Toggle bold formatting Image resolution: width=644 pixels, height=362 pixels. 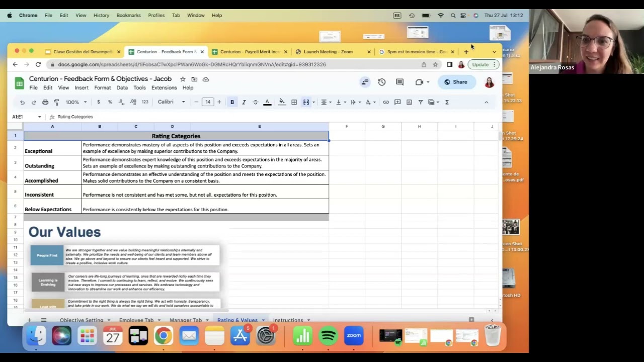tap(232, 102)
